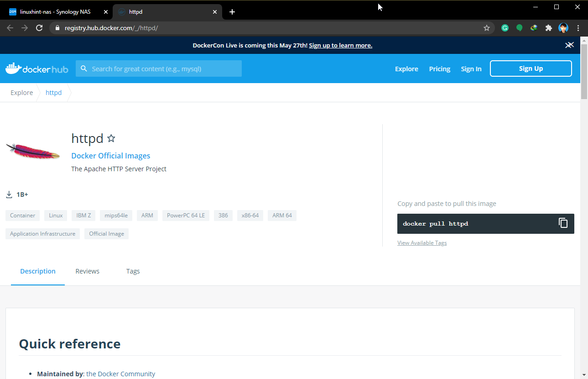Click the docker pull httpd command text
The image size is (588, 379).
tap(436, 224)
